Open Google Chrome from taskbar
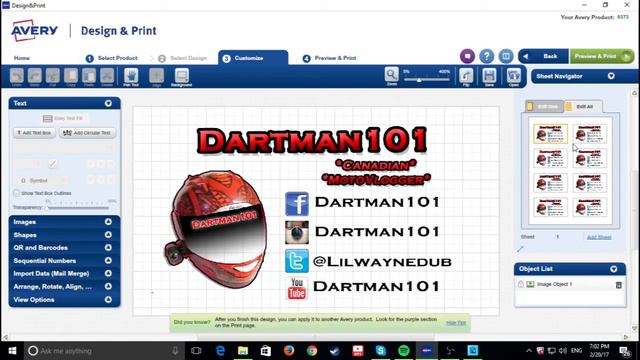This screenshot has height=360, width=640. pyautogui.click(x=312, y=351)
